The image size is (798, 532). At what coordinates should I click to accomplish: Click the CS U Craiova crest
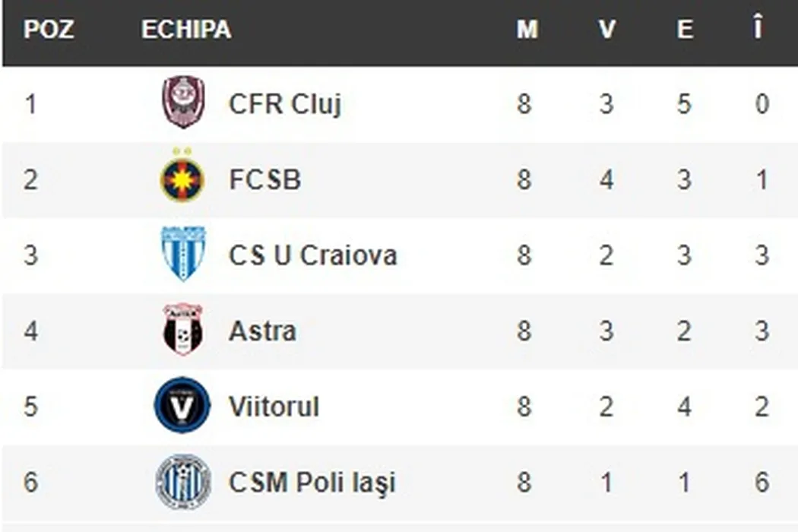(x=183, y=254)
